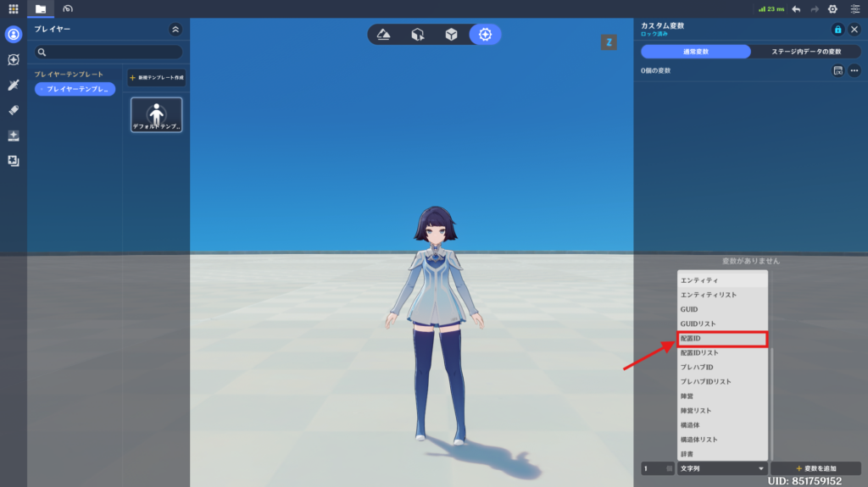Undo with the back arrow icon

click(x=796, y=8)
